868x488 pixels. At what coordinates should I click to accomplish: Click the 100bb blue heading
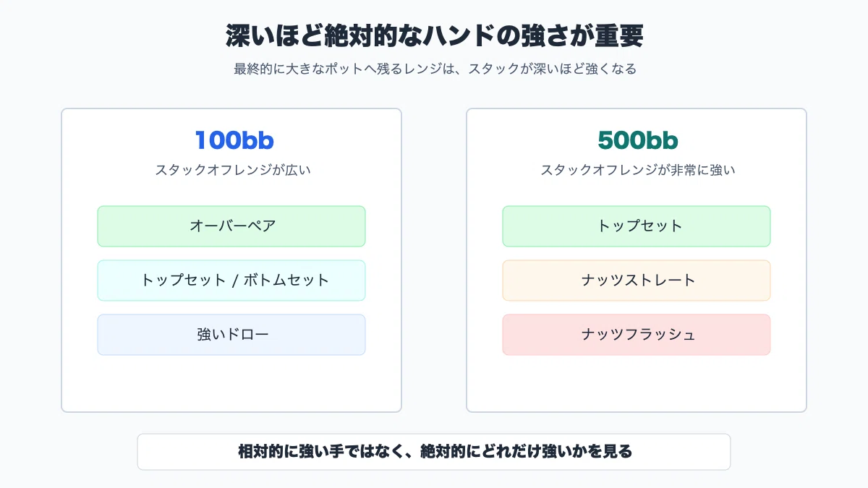[x=234, y=140]
